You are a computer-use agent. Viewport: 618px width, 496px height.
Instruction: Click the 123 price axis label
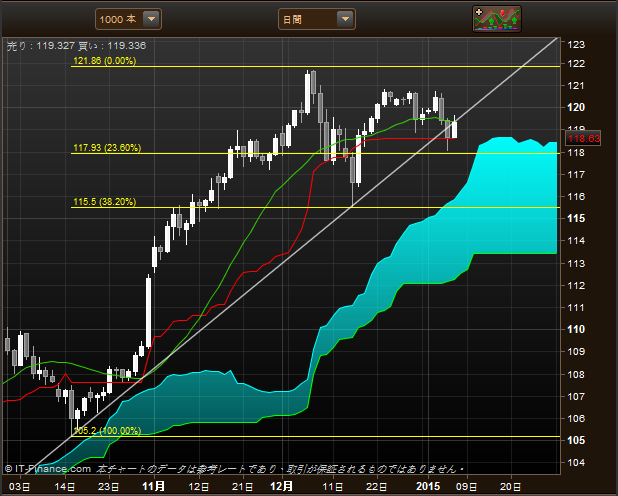(x=576, y=45)
